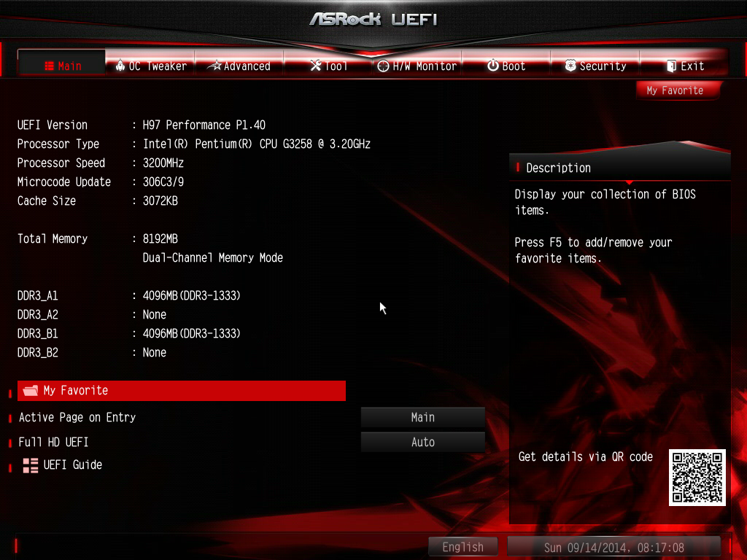
Task: Click the Boot power icon
Action: (x=493, y=65)
